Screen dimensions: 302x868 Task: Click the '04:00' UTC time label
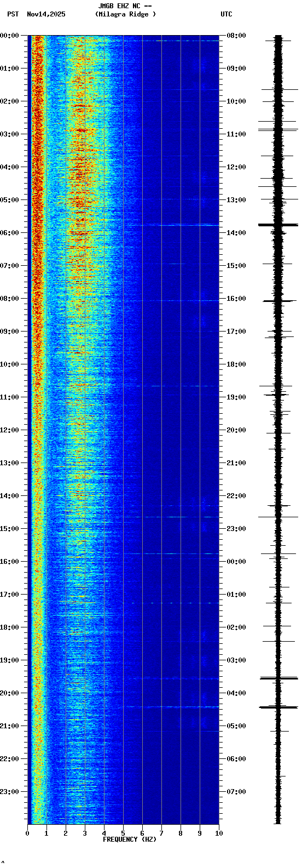[x=236, y=693]
